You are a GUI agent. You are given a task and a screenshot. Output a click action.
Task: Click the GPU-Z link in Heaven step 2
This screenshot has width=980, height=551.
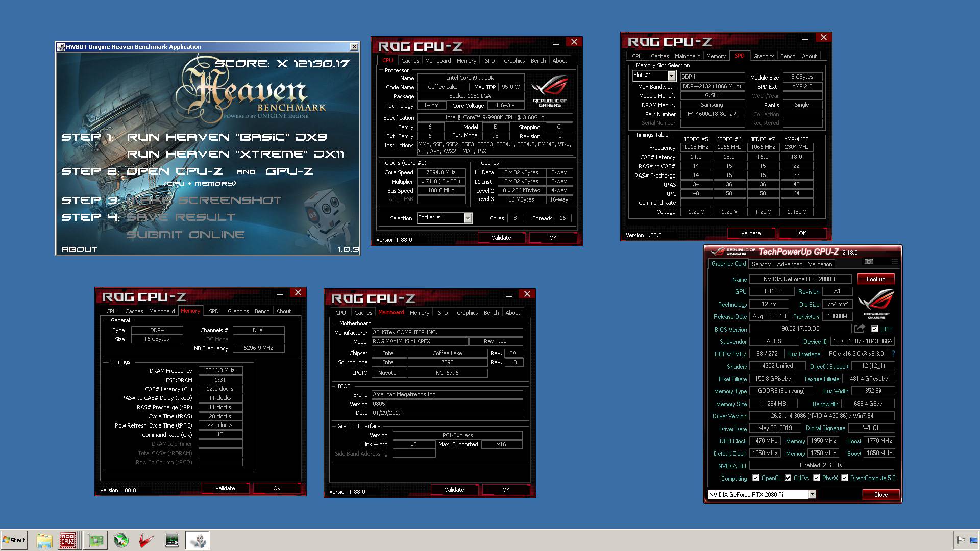click(x=289, y=171)
